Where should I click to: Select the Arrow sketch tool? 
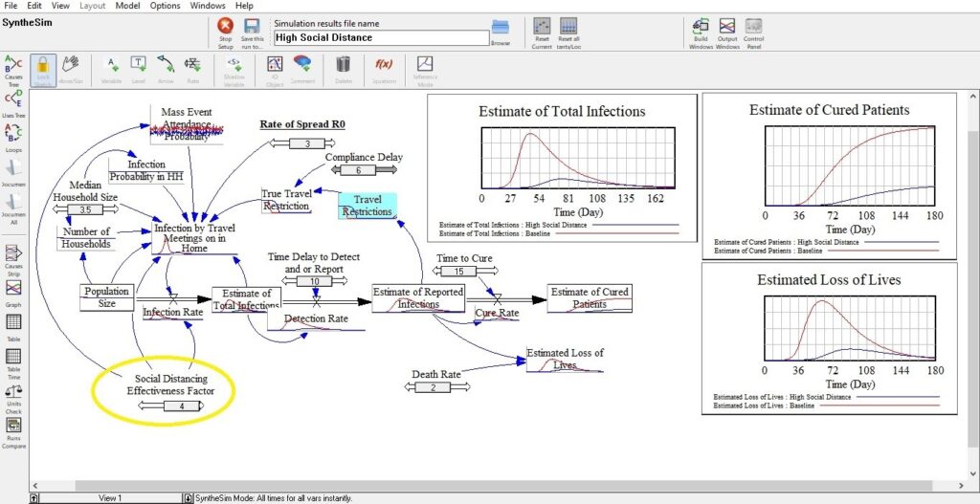[x=165, y=64]
